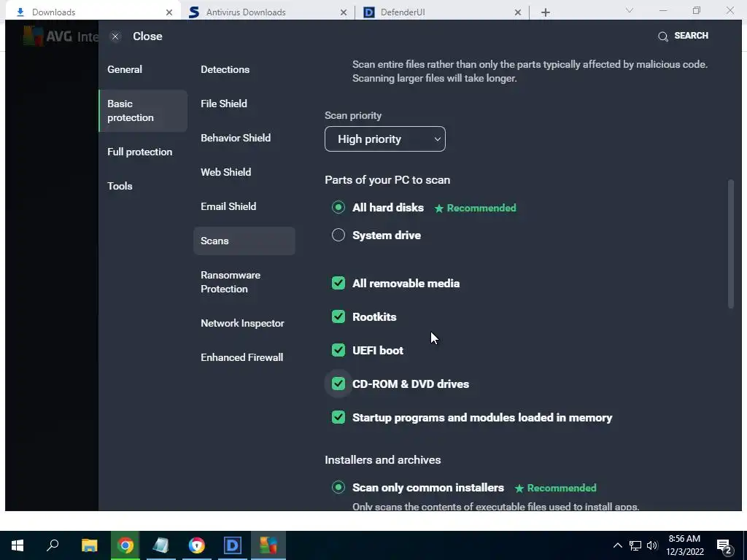Image resolution: width=747 pixels, height=560 pixels.
Task: Go to Detections settings
Action: pyautogui.click(x=225, y=69)
